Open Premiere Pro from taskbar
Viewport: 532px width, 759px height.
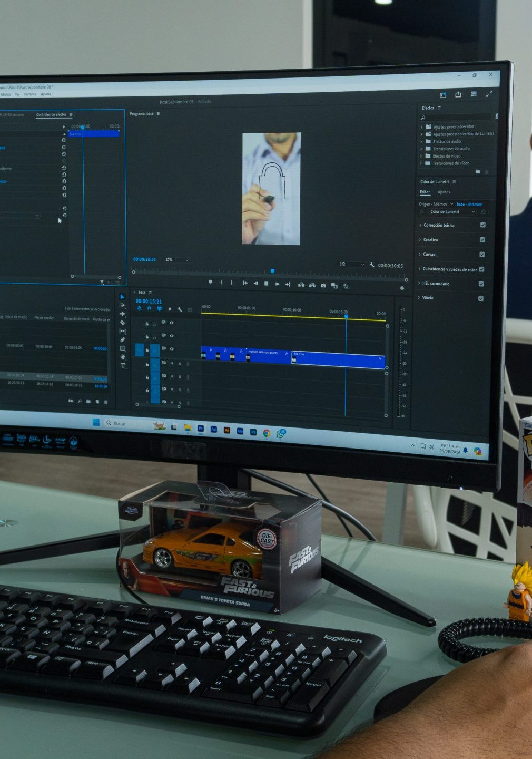[201, 429]
